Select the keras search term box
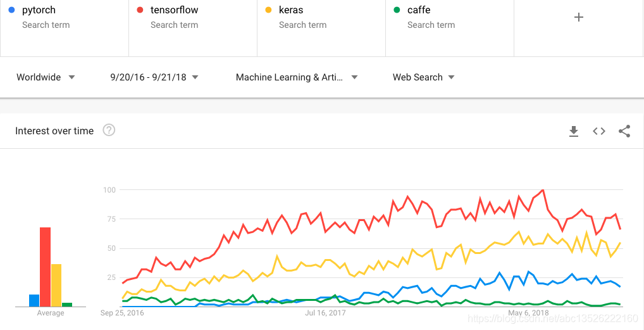This screenshot has width=644, height=330. pyautogui.click(x=321, y=28)
